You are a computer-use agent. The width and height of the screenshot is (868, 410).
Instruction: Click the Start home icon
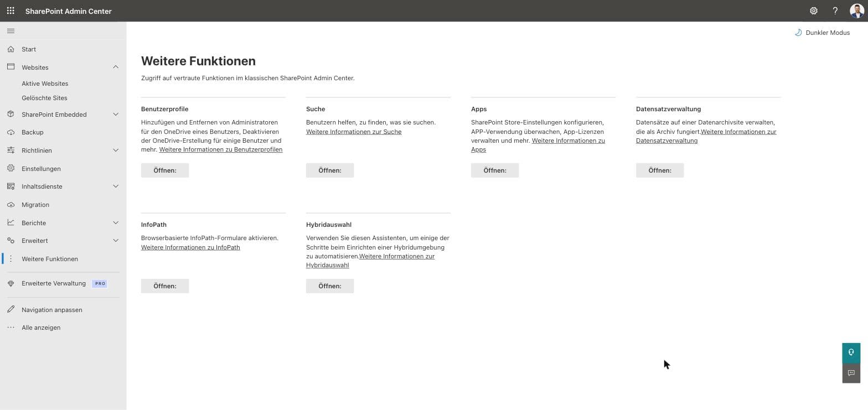[11, 49]
